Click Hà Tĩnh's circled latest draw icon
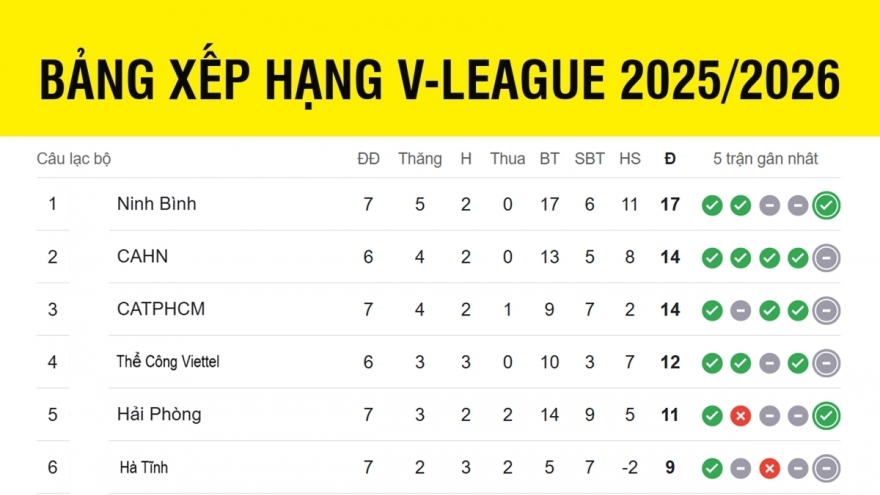This screenshot has width=880, height=495. pyautogui.click(x=826, y=467)
